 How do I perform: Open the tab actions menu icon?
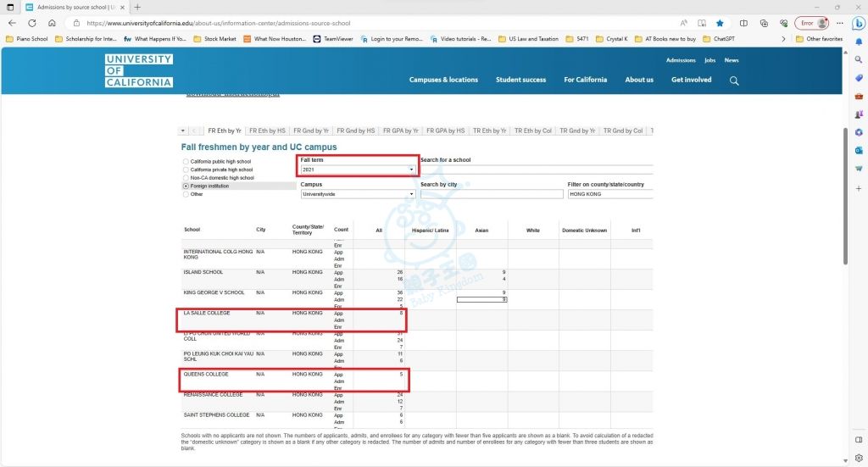[x=10, y=7]
